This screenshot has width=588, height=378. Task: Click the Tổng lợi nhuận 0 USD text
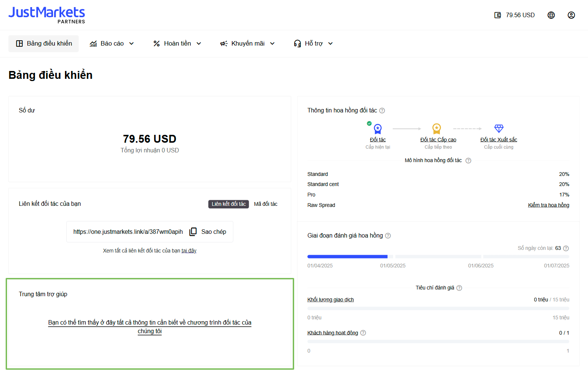[150, 150]
